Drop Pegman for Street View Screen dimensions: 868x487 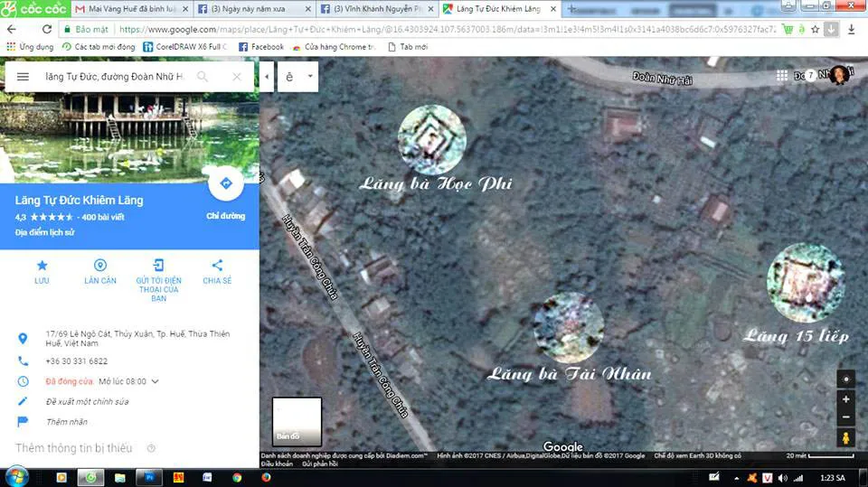point(846,438)
